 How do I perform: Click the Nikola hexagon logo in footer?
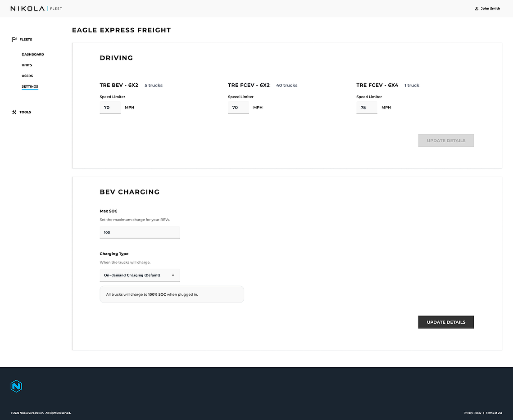point(16,386)
